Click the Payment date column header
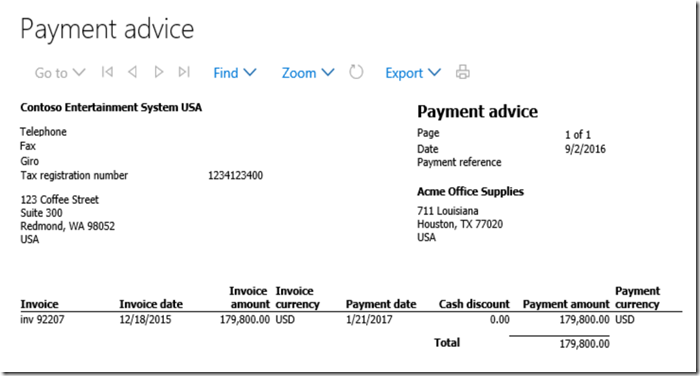This screenshot has height=376, width=700. (x=381, y=305)
